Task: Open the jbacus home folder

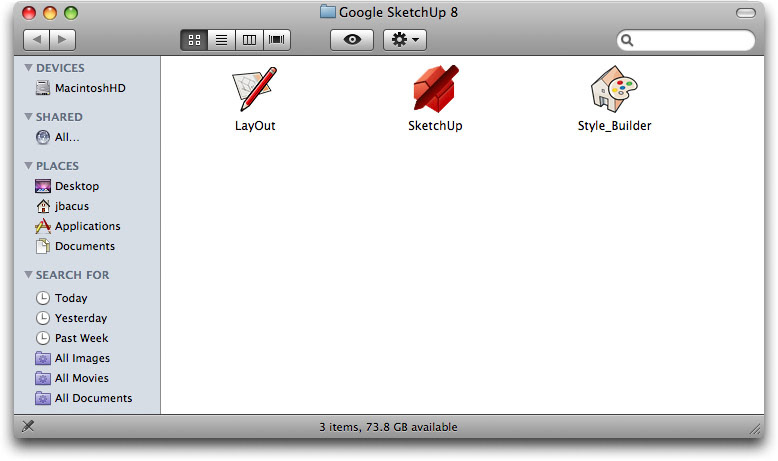Action: [62, 206]
